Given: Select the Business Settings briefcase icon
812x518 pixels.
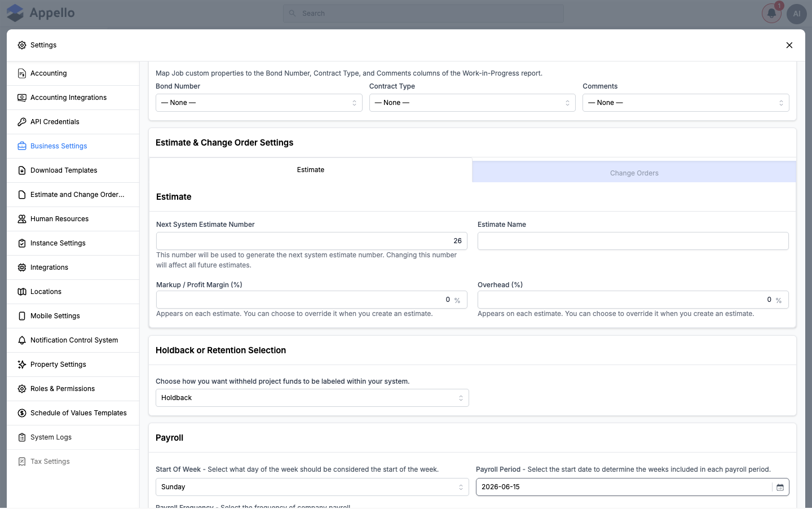Looking at the screenshot, I should click(22, 146).
